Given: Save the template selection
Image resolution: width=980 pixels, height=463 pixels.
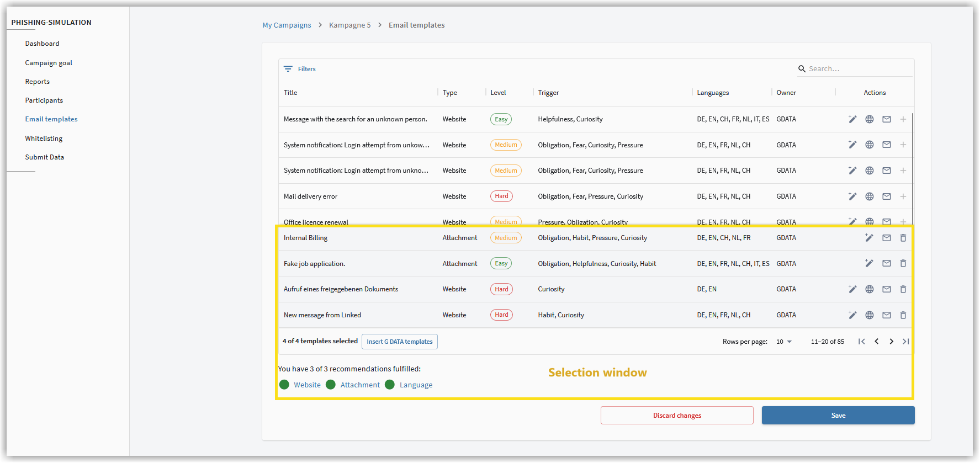Looking at the screenshot, I should coord(838,416).
